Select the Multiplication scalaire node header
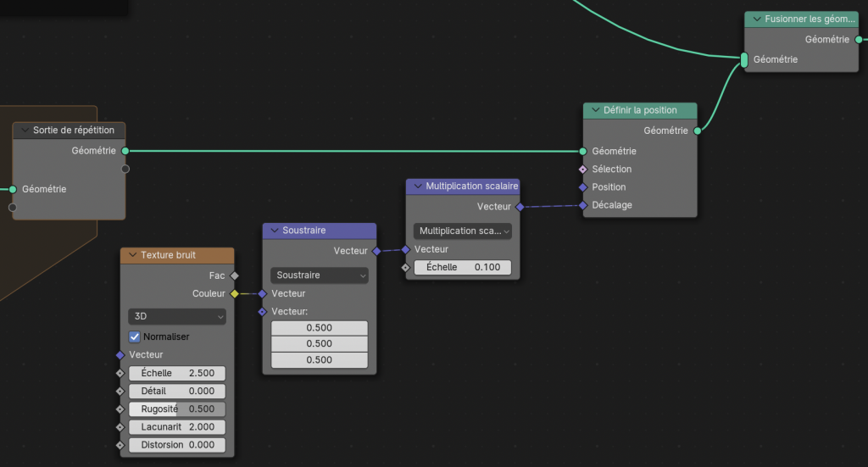 pos(470,186)
